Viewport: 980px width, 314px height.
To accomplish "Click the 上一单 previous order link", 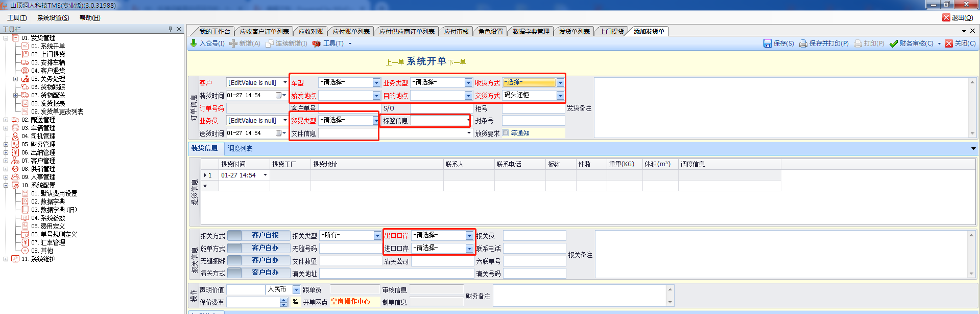I will click(x=394, y=62).
